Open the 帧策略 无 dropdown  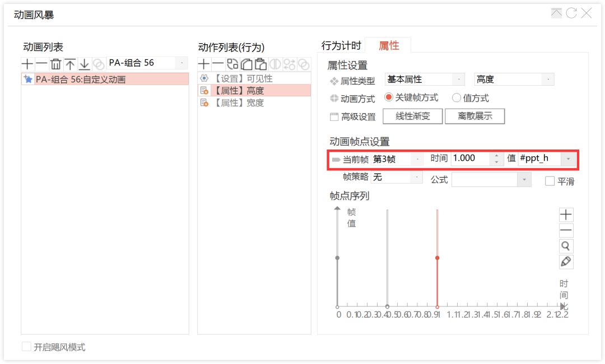point(417,177)
